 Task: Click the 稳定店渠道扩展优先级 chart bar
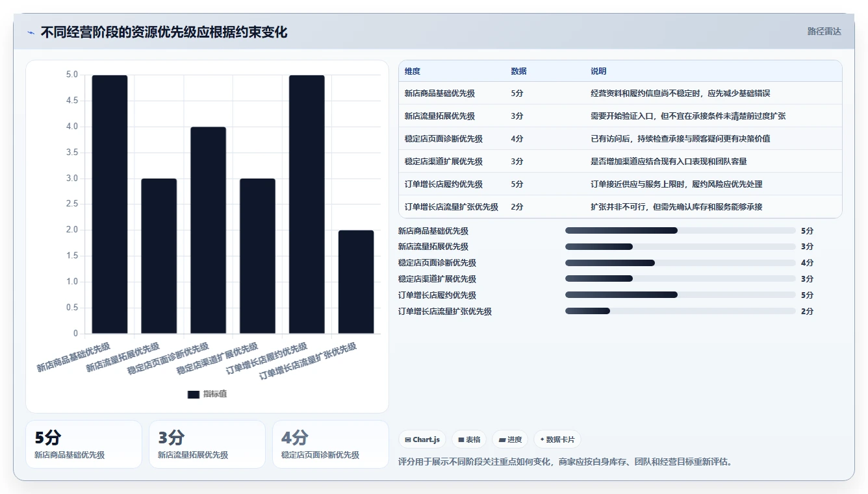[257, 256]
